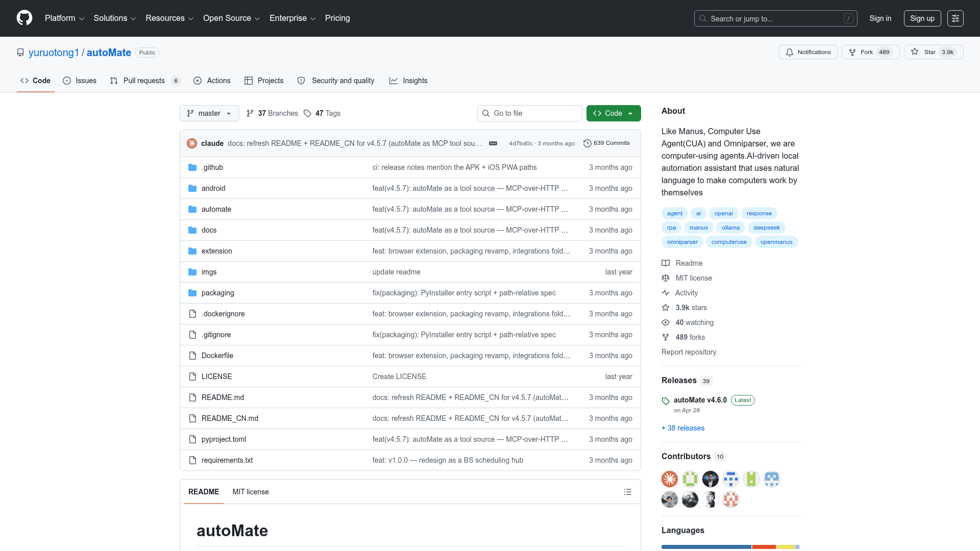Image resolution: width=980 pixels, height=551 pixels.
Task: Click the Notifications bell button
Action: point(808,52)
